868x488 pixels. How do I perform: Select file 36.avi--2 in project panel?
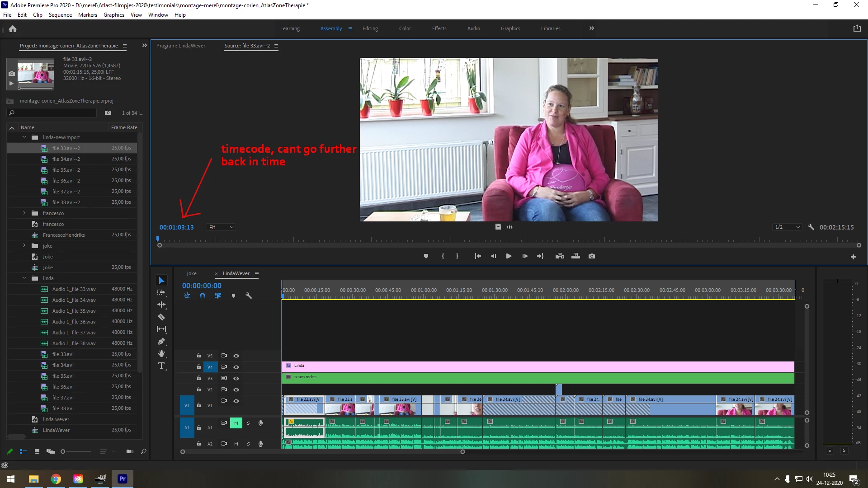click(66, 181)
